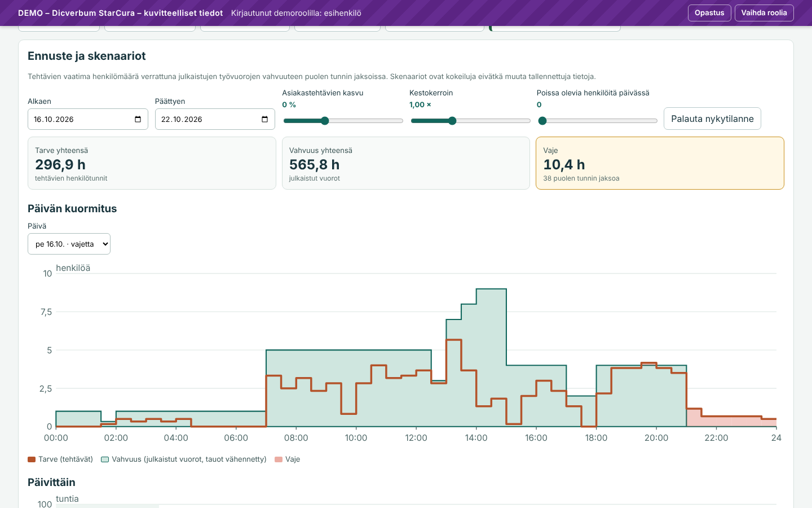The image size is (812, 508).
Task: Click the 'julkaistut vuorot' caption
Action: coord(315,178)
